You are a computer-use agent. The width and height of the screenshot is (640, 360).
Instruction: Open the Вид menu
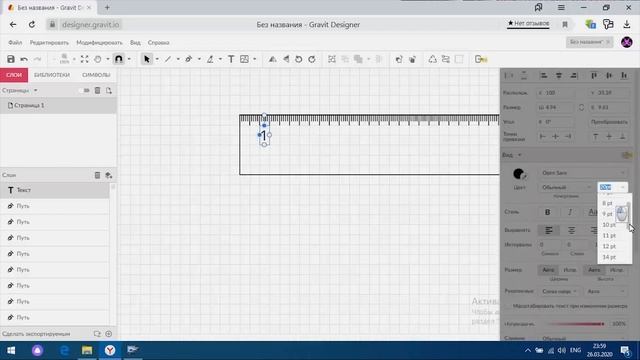point(135,42)
